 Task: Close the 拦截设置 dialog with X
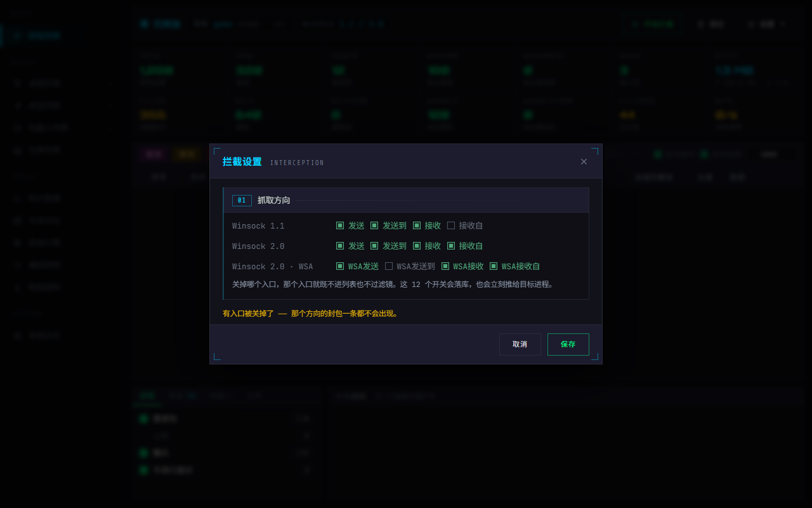pos(584,162)
